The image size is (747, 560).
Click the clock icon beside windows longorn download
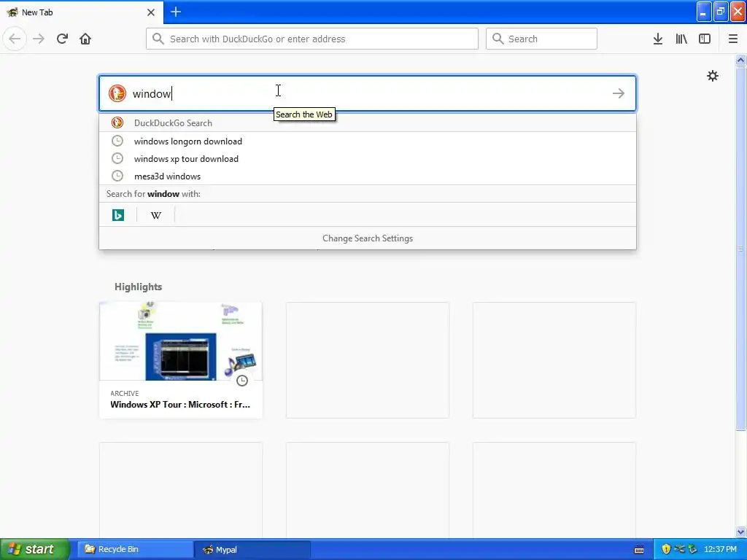[x=117, y=141]
